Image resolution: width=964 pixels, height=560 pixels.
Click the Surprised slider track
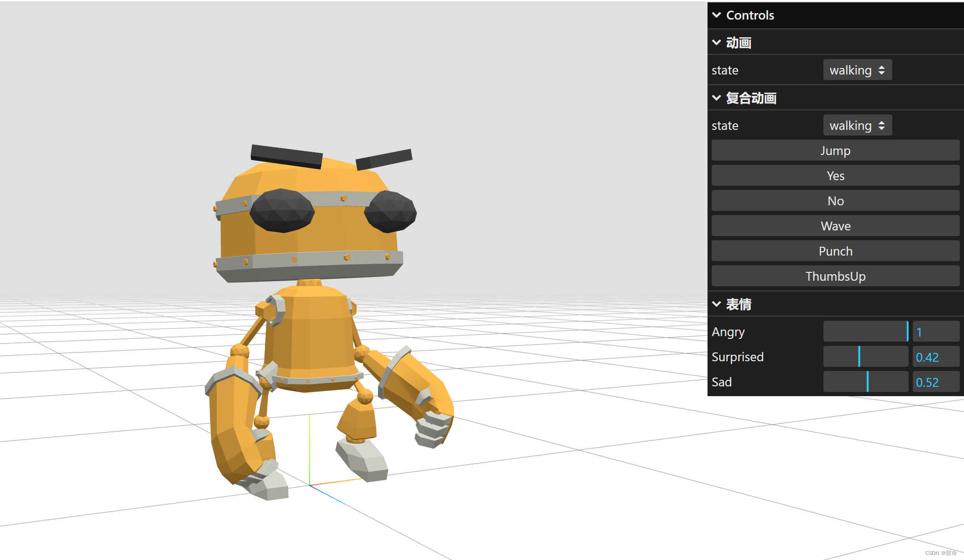tap(865, 357)
